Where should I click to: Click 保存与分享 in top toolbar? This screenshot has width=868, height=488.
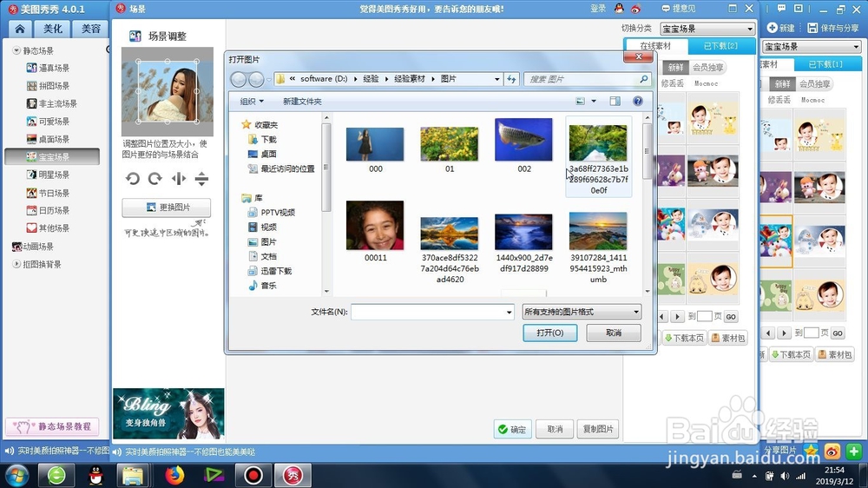[x=833, y=29]
